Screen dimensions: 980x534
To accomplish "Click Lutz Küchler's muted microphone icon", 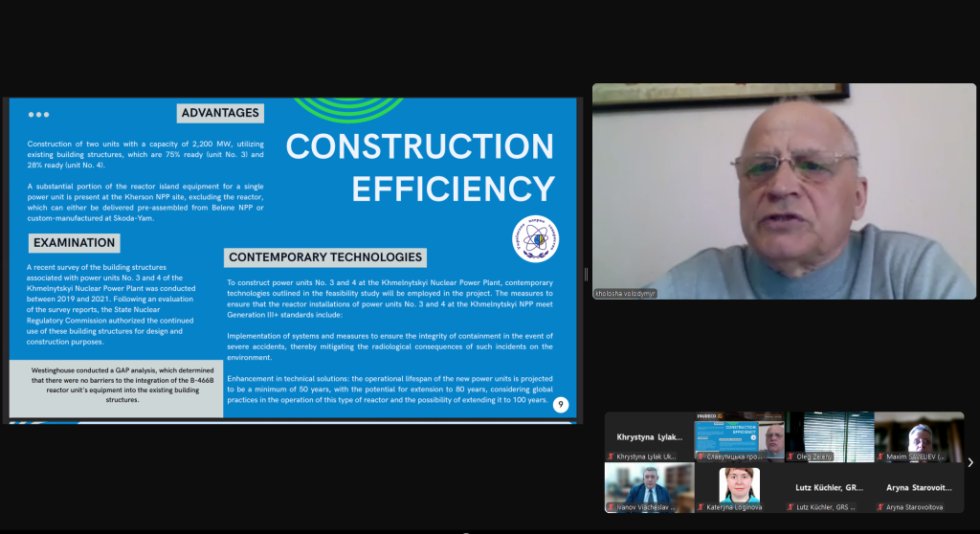I will pyautogui.click(x=791, y=507).
